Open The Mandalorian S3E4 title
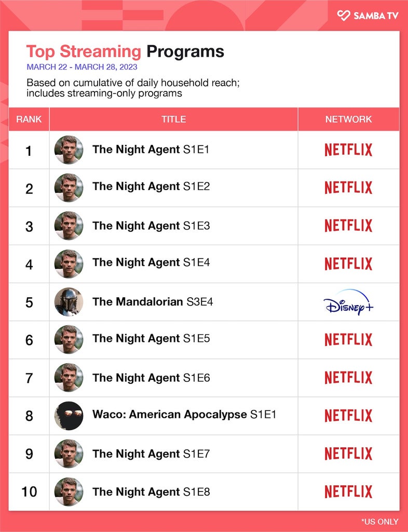This screenshot has height=532, width=408. [153, 302]
